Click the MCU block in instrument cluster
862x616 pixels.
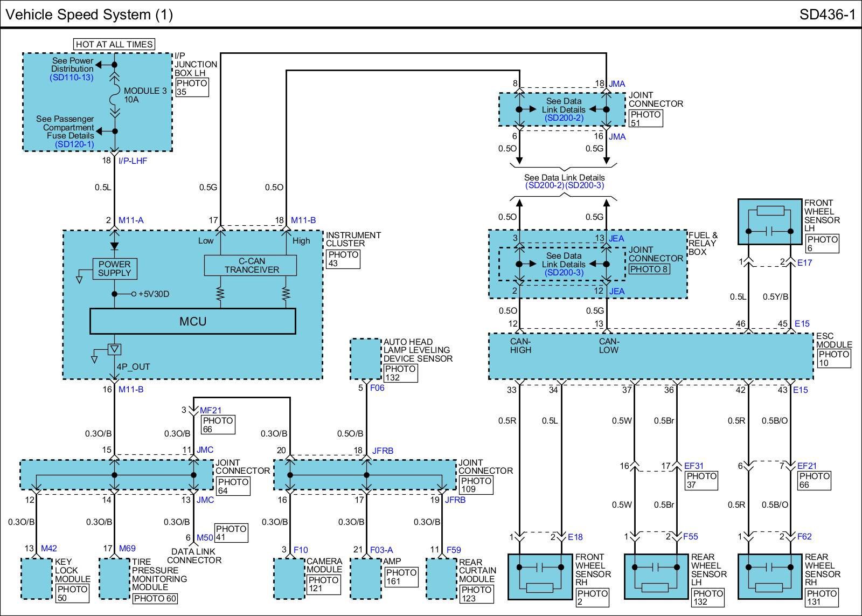click(192, 322)
